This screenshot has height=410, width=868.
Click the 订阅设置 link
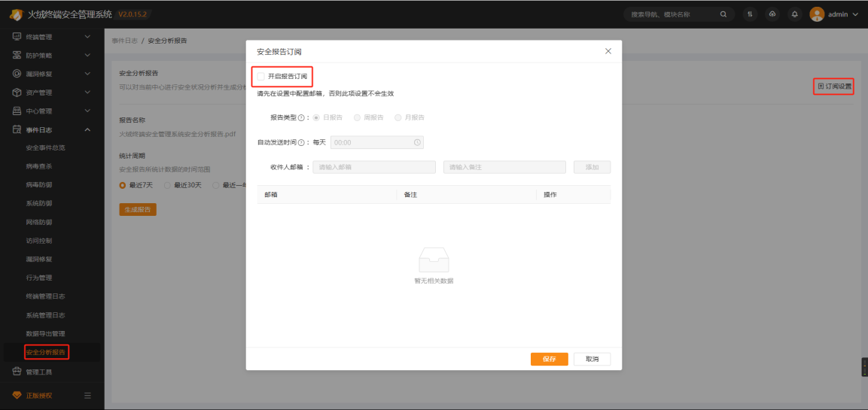pyautogui.click(x=835, y=87)
